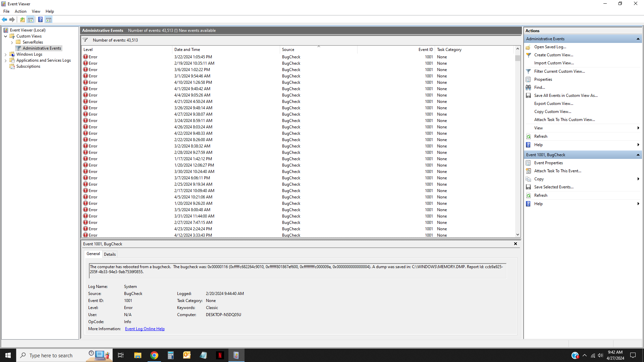The height and width of the screenshot is (362, 644).
Task: Select the event dated 1/17/2024 1:42:12 PM
Action: click(x=298, y=159)
